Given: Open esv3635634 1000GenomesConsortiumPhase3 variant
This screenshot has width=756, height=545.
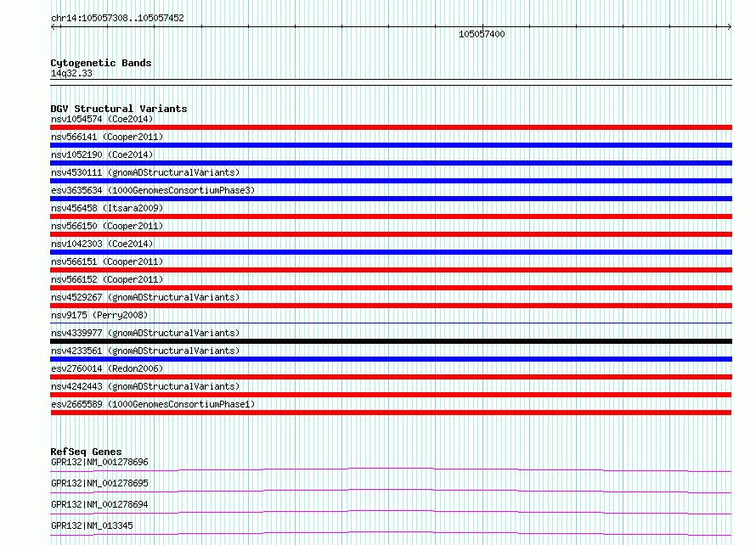Looking at the screenshot, I should coord(153,190).
